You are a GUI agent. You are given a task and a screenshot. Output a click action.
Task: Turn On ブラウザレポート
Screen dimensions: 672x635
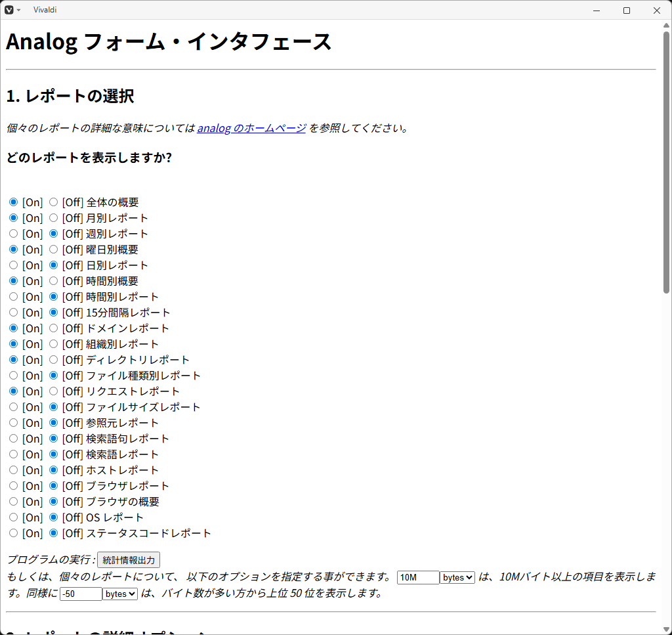13,486
